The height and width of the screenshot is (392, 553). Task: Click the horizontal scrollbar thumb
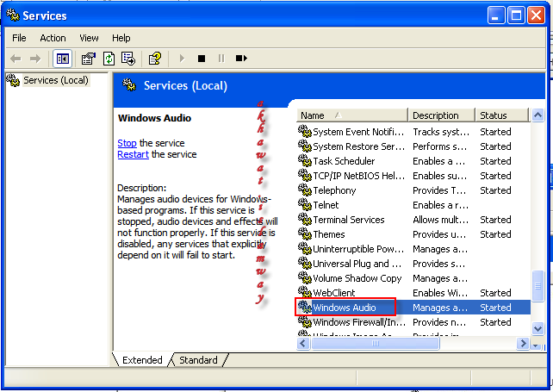[x=376, y=343]
